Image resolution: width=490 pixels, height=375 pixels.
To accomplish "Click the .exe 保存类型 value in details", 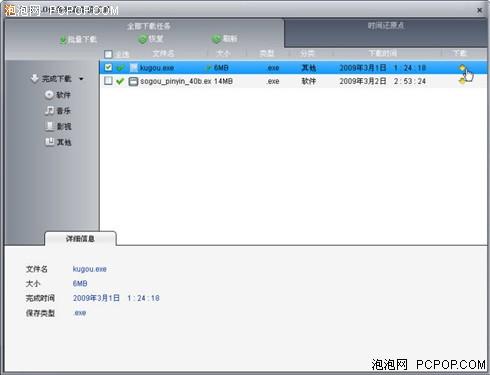I will pos(79,313).
